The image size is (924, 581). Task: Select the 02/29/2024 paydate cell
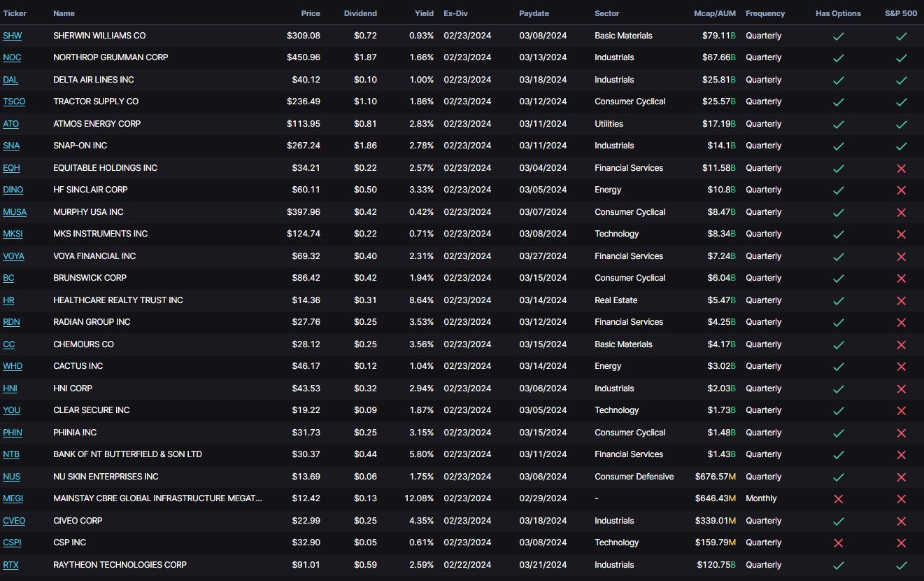coord(543,498)
